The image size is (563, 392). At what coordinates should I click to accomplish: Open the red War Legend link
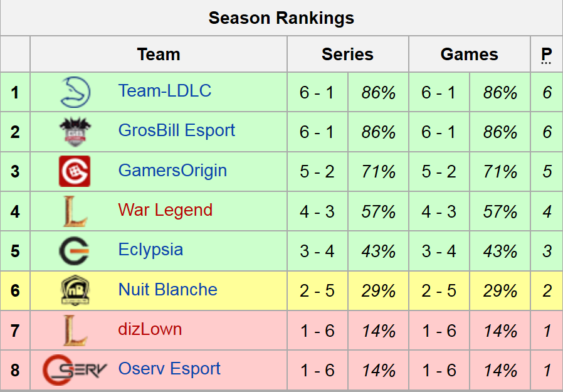coord(166,209)
